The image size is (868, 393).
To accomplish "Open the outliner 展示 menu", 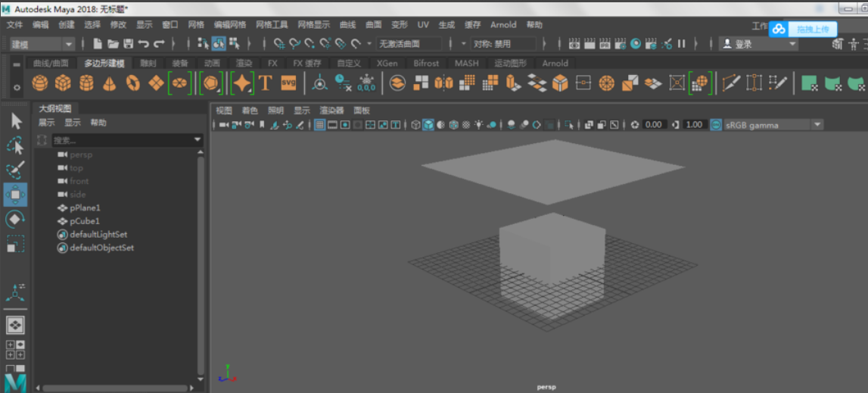I will [46, 123].
